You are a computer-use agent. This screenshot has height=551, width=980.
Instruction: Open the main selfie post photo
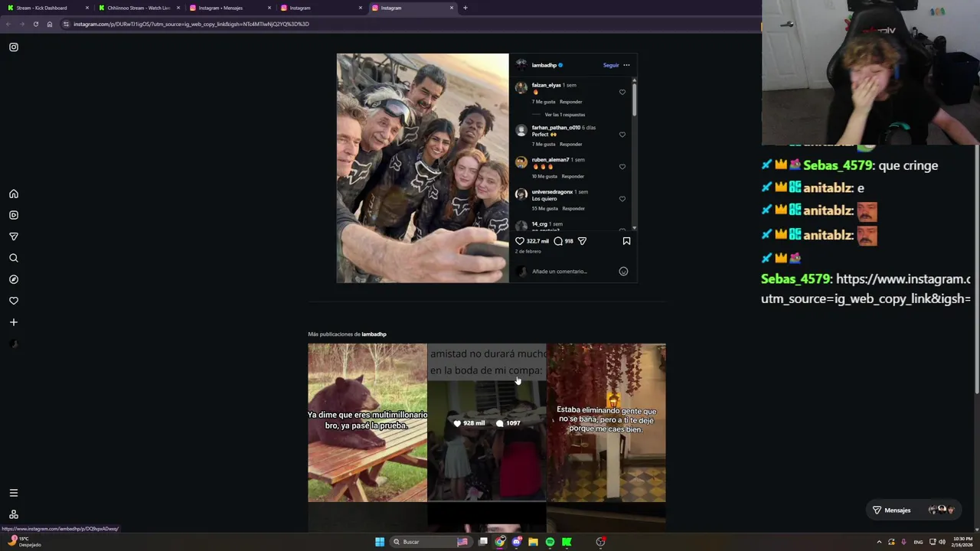423,168
